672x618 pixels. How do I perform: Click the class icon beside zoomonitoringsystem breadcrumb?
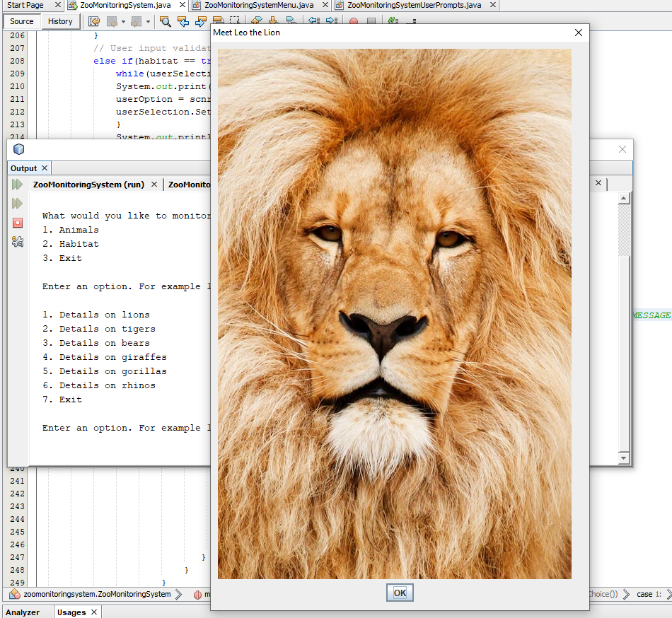point(15,594)
